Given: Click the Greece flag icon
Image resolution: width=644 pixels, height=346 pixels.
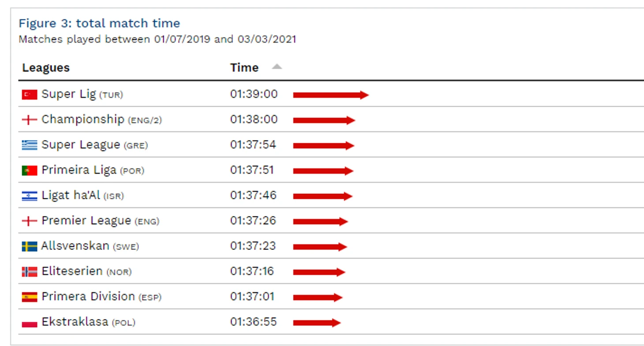Looking at the screenshot, I should [30, 145].
